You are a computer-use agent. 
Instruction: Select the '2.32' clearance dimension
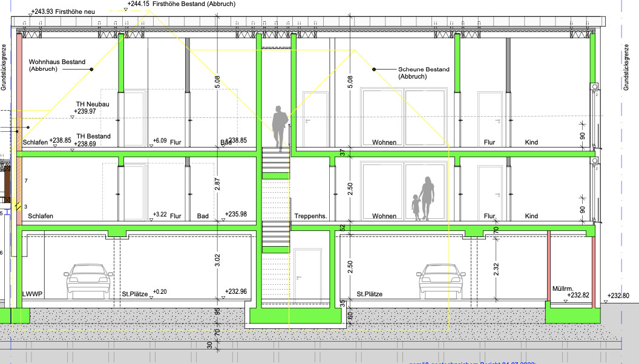(496, 269)
